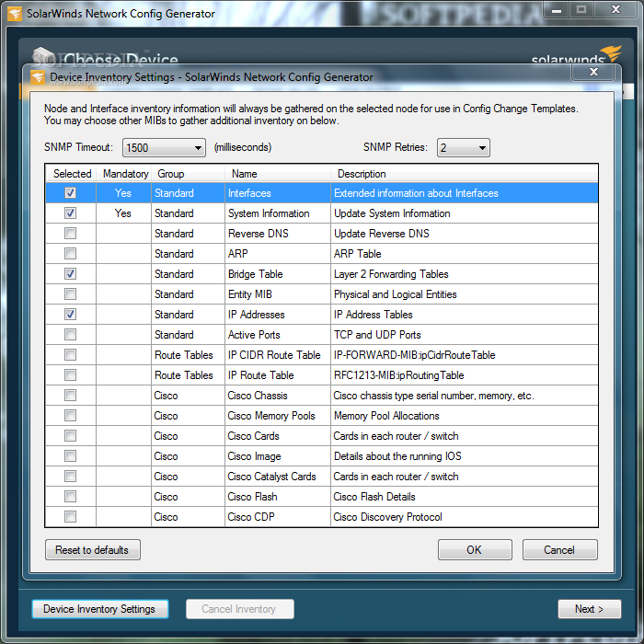Select the 'Physical and Logical Entities' cell
This screenshot has height=644, width=644.
pyautogui.click(x=464, y=294)
